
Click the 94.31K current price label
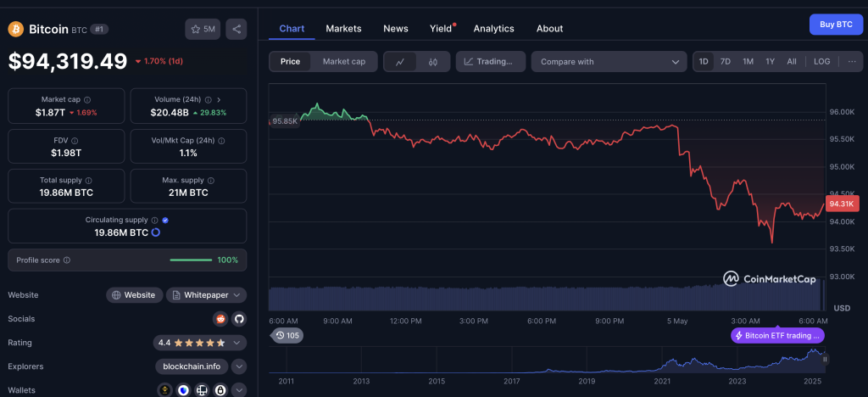[x=842, y=204]
